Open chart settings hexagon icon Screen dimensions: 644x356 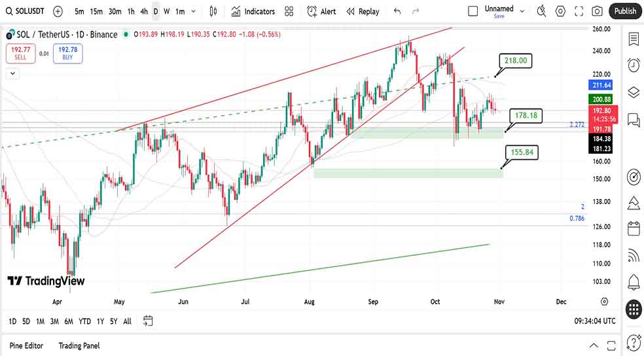[x=560, y=11]
